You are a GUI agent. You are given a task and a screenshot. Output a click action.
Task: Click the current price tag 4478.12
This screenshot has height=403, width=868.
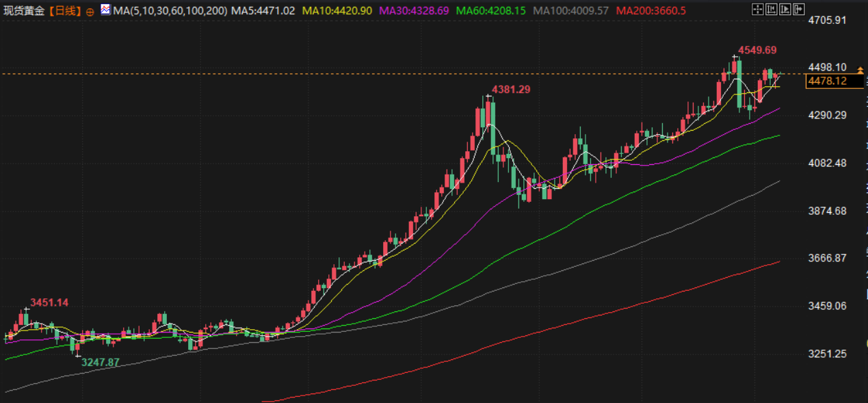click(x=836, y=81)
